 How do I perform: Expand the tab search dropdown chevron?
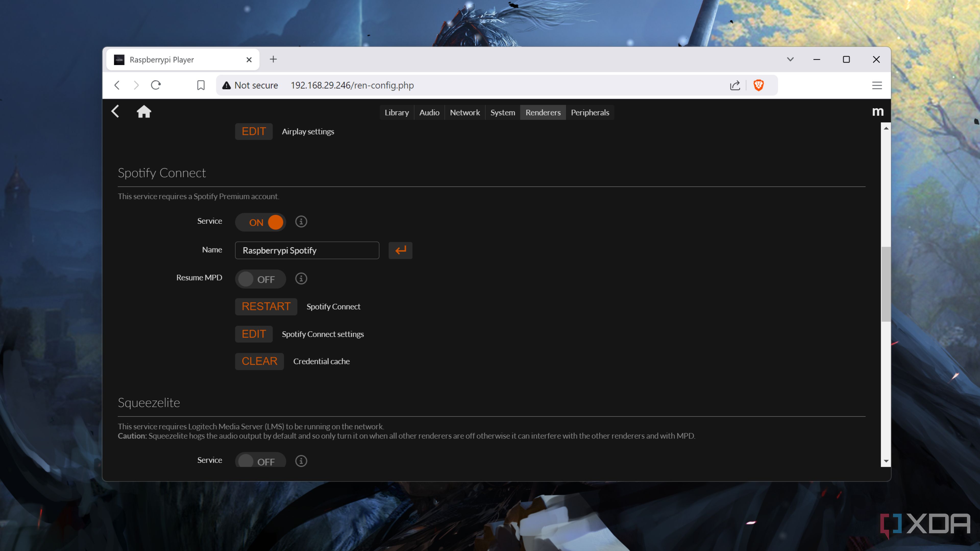(790, 59)
